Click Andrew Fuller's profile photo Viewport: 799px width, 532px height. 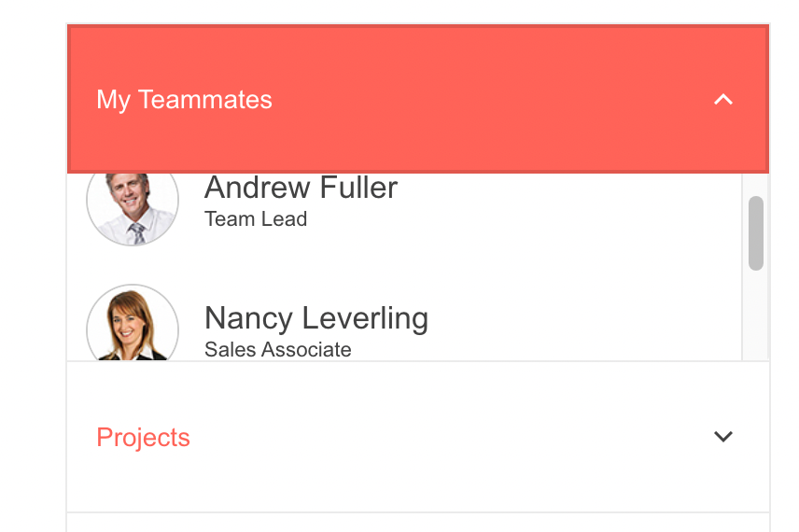pos(133,204)
